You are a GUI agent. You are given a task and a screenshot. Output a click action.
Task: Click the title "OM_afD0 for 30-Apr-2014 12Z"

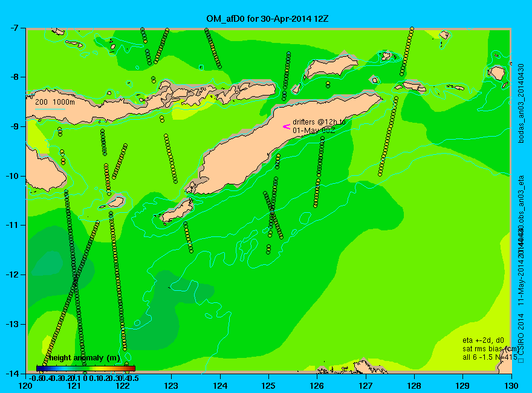[267, 19]
